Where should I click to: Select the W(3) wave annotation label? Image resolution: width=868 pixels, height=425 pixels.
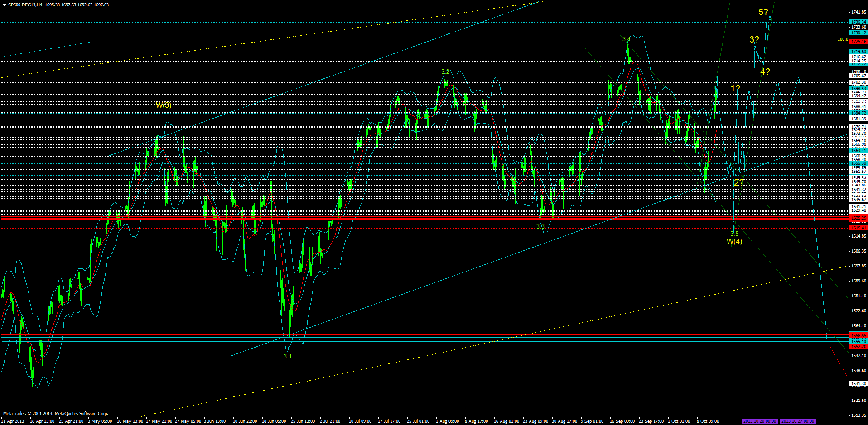[x=164, y=105]
